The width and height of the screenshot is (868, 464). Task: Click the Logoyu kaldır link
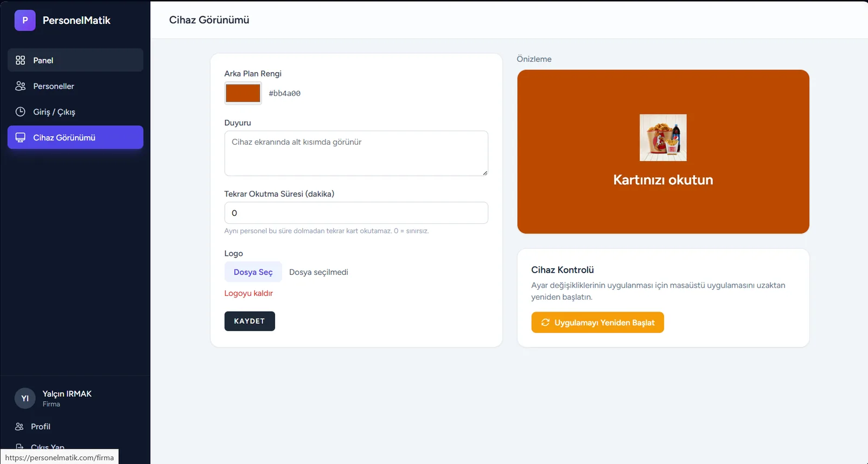pyautogui.click(x=248, y=293)
